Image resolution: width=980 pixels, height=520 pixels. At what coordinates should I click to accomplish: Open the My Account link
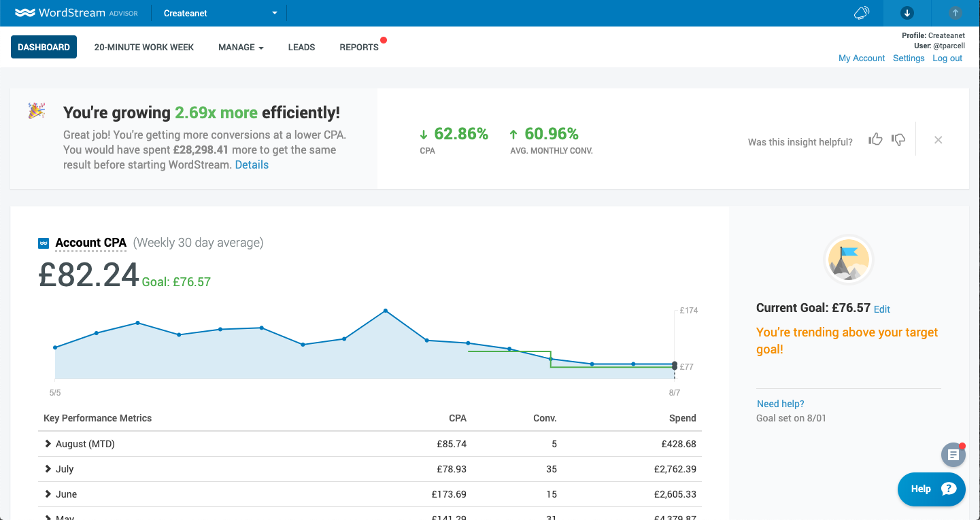(x=862, y=58)
